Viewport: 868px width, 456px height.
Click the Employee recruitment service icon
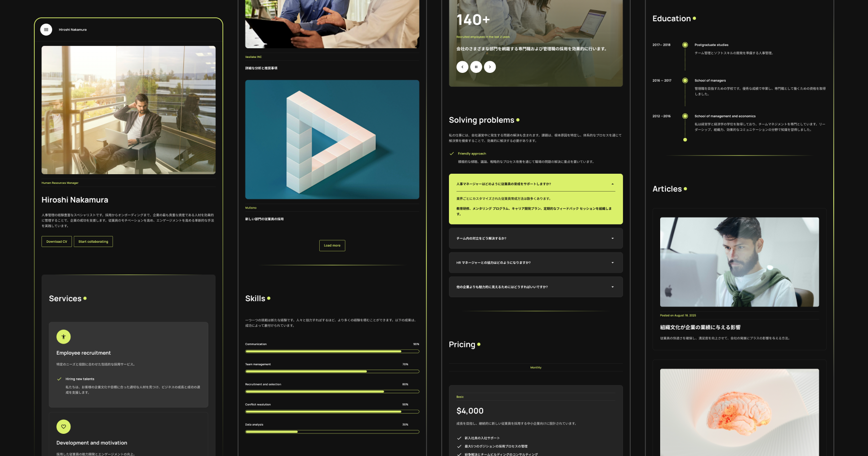pyautogui.click(x=64, y=336)
